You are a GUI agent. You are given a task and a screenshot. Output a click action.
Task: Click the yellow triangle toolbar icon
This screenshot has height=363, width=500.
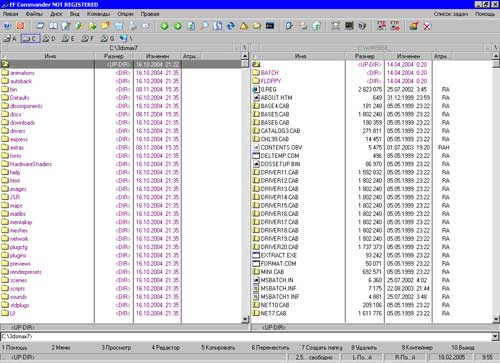[244, 26]
